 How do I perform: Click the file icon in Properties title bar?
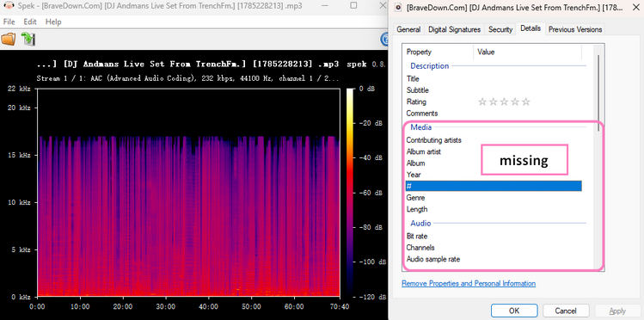click(x=397, y=8)
